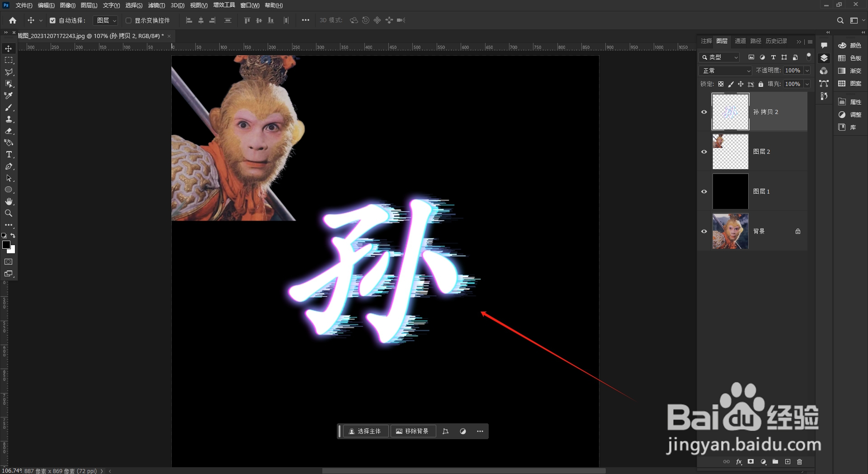Switch to the 通道 tab
Viewport: 868px width, 474px height.
click(740, 41)
